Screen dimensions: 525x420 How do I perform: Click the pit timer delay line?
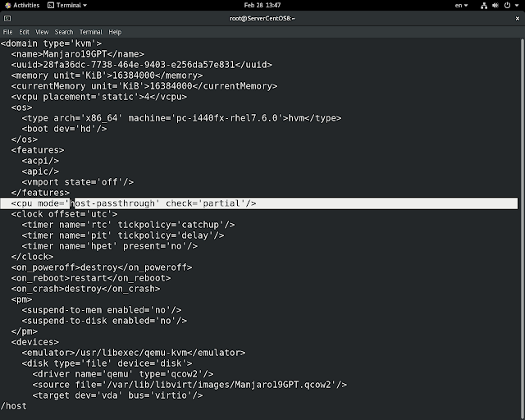click(123, 235)
